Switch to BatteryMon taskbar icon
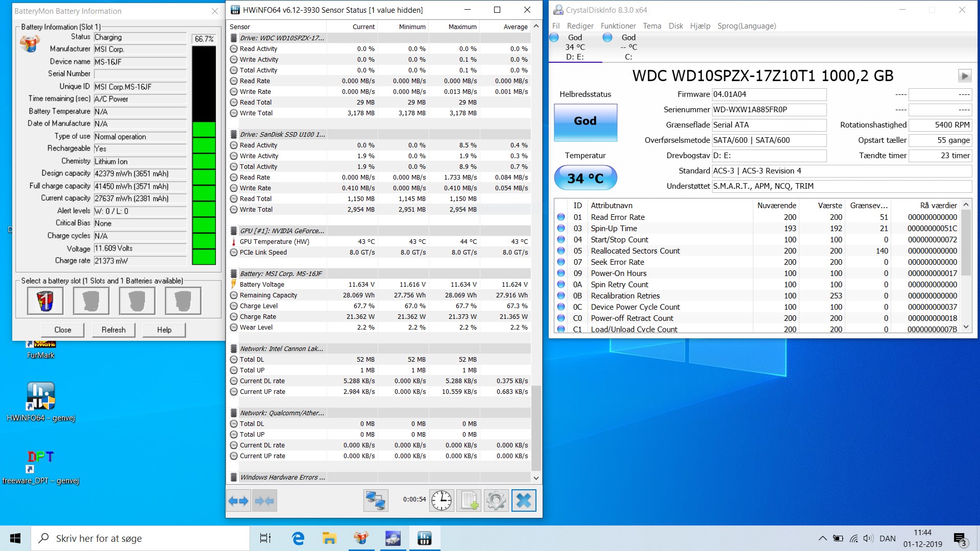Image resolution: width=980 pixels, height=551 pixels. click(x=361, y=538)
